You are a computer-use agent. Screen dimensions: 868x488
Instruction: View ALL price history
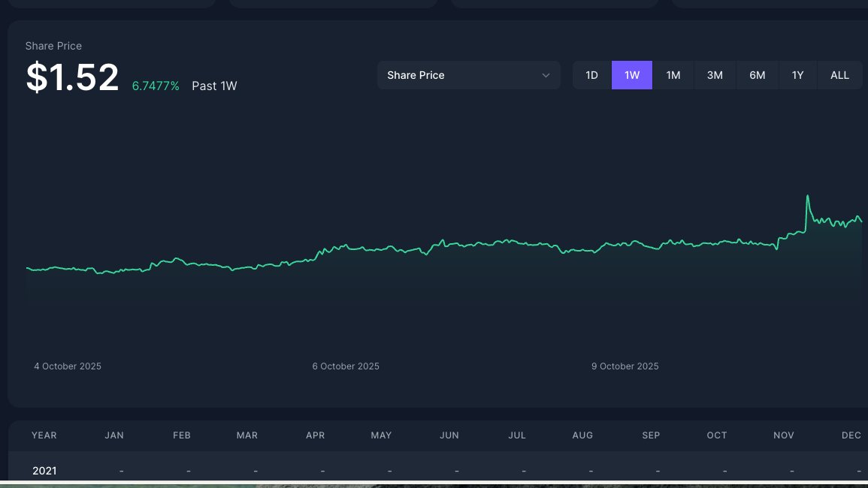pos(839,75)
